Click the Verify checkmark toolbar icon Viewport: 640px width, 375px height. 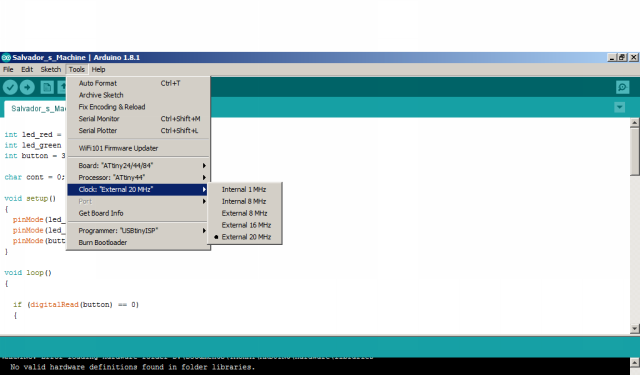[x=10, y=87]
